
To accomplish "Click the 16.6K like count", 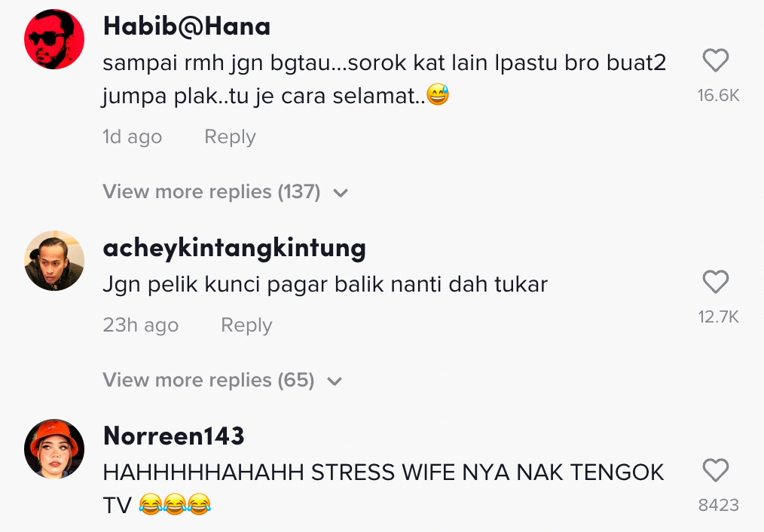I will 718,96.
